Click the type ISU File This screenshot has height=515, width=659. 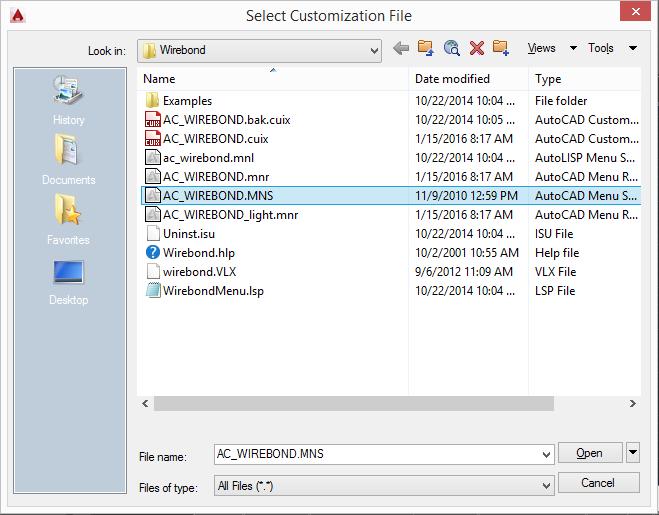pos(554,234)
